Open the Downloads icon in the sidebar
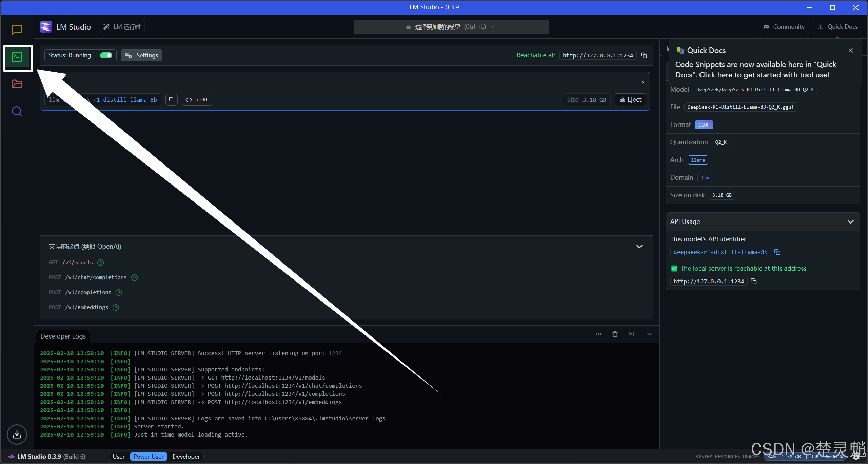Image resolution: width=868 pixels, height=464 pixels. [17, 434]
